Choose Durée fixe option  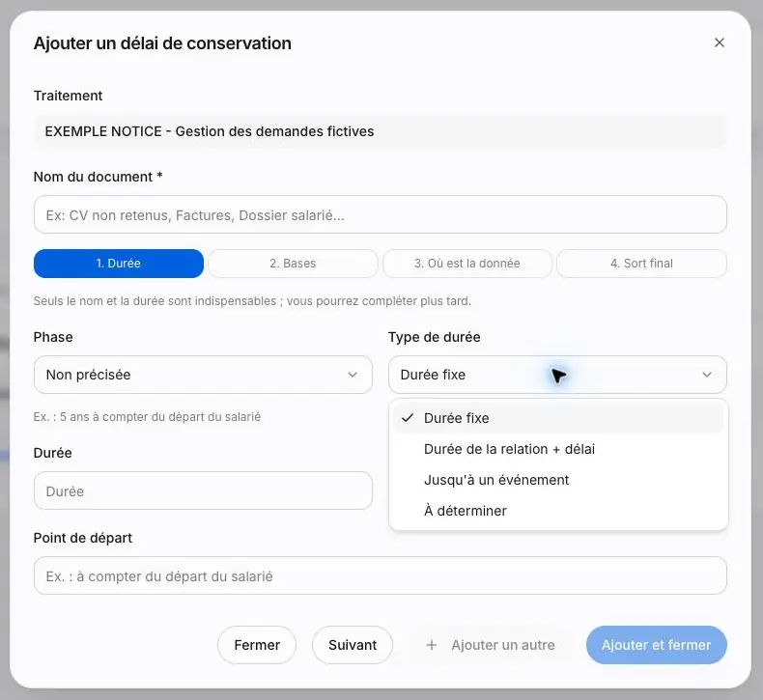click(558, 418)
